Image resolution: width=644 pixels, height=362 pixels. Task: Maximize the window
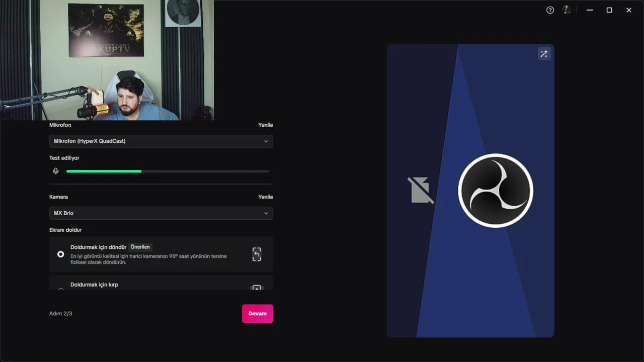tap(609, 10)
